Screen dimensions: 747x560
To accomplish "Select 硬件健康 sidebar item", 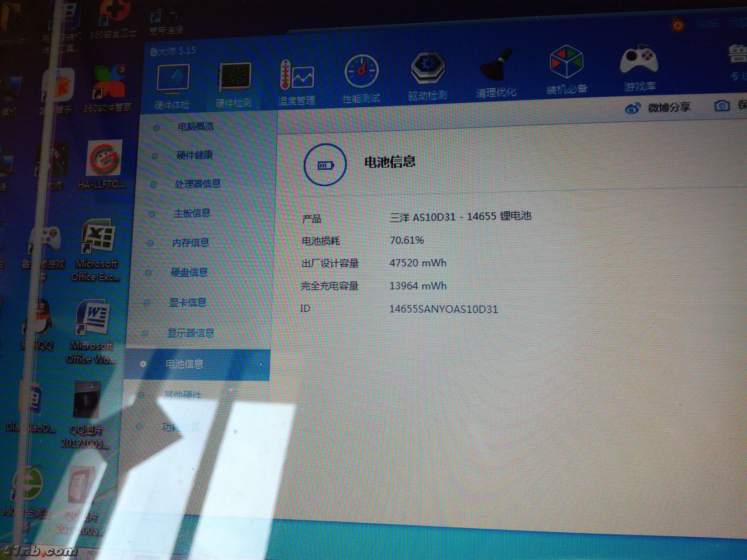I will 195,155.
